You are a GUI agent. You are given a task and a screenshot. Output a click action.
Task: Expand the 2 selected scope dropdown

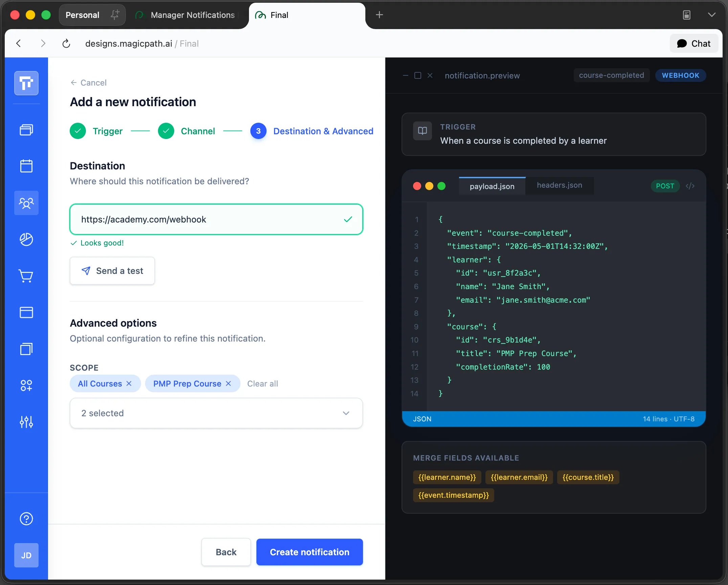[216, 413]
